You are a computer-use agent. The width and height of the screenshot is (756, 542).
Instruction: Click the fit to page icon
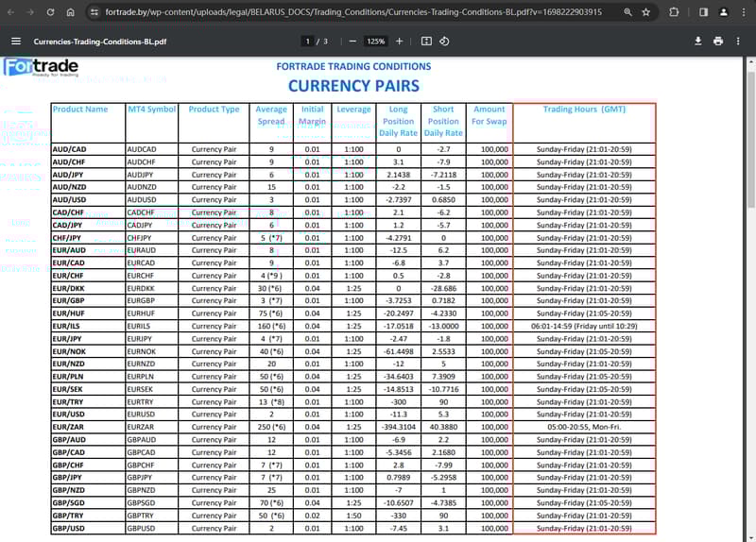coord(426,42)
